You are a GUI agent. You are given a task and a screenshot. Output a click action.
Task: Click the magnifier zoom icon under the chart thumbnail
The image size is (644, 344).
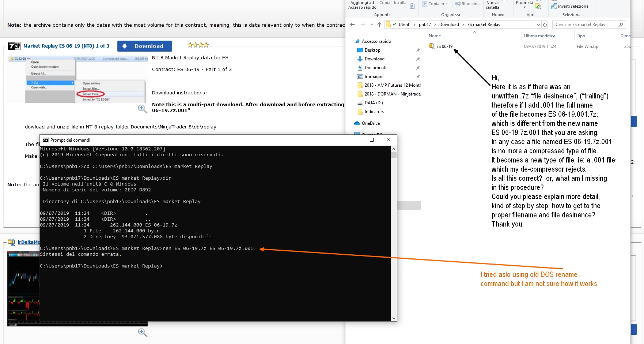point(143,332)
